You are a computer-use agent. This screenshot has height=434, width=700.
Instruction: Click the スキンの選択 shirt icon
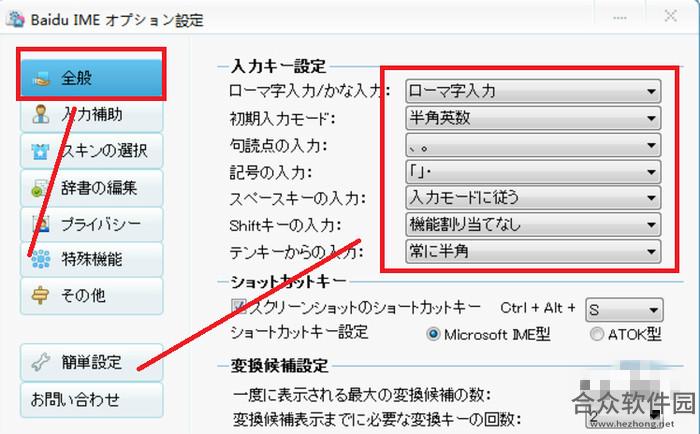coord(40,151)
